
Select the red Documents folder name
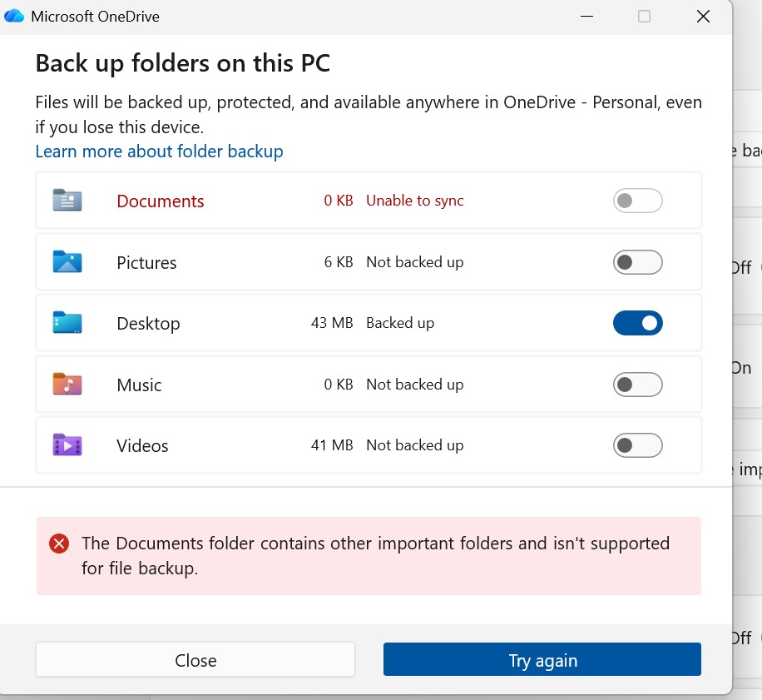coord(161,201)
